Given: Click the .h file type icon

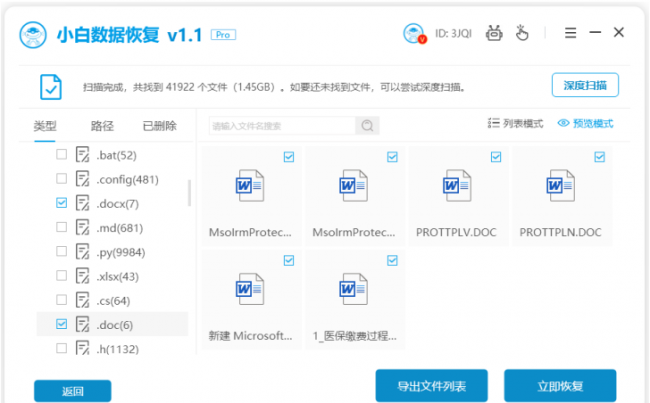Looking at the screenshot, I should coord(82,347).
